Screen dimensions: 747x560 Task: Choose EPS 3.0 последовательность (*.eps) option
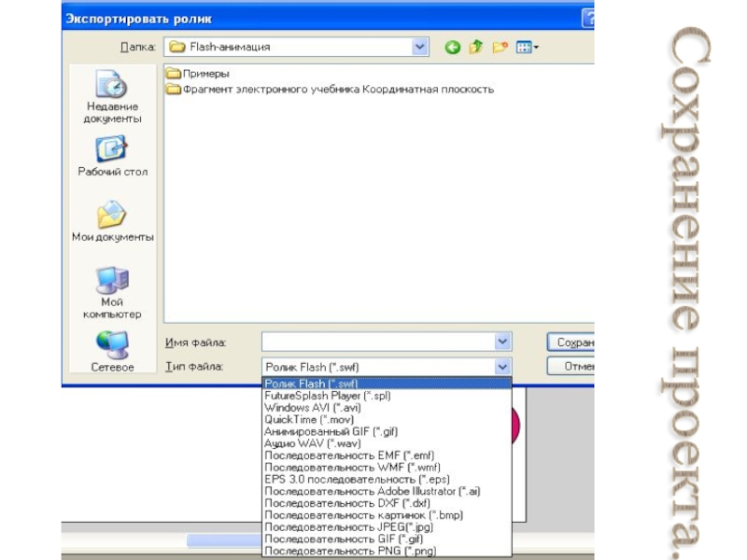click(x=387, y=479)
